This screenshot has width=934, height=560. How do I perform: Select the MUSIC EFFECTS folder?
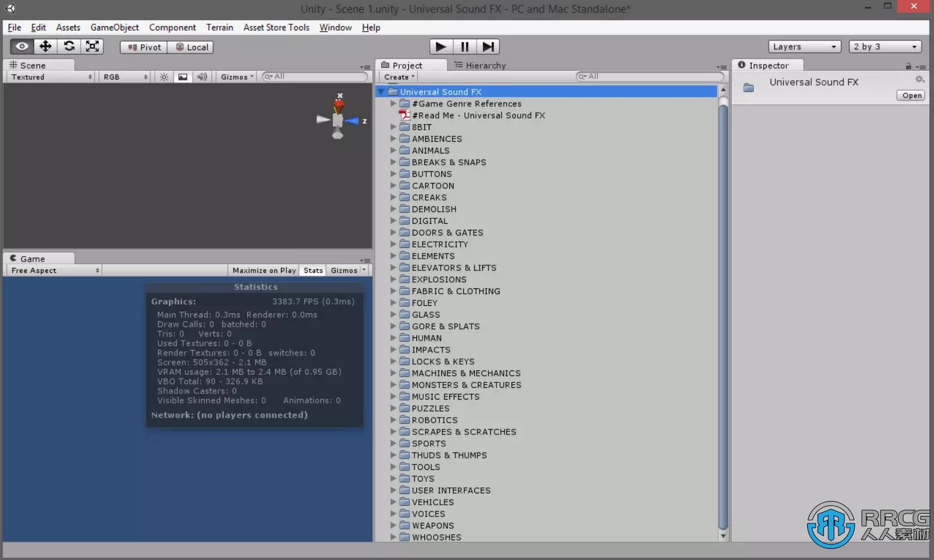pos(446,397)
